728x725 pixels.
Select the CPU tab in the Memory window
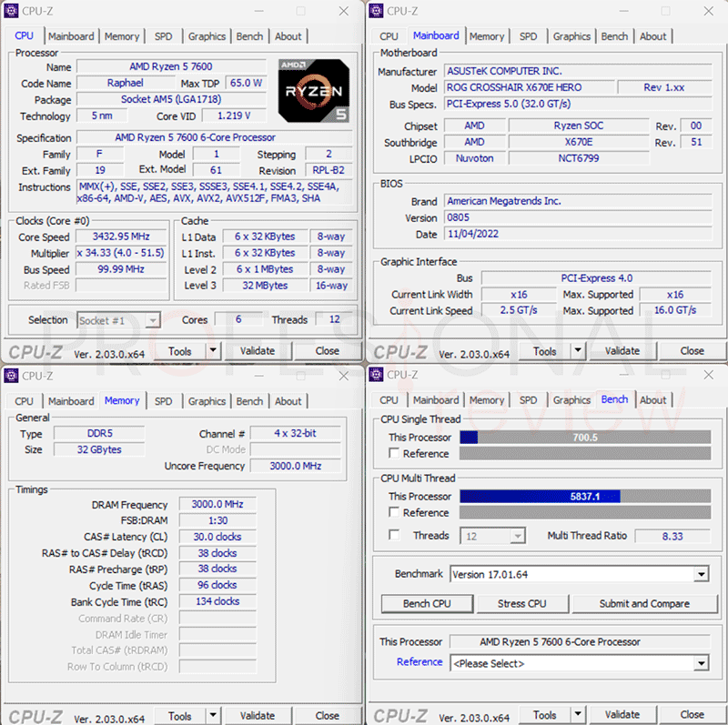(24, 401)
